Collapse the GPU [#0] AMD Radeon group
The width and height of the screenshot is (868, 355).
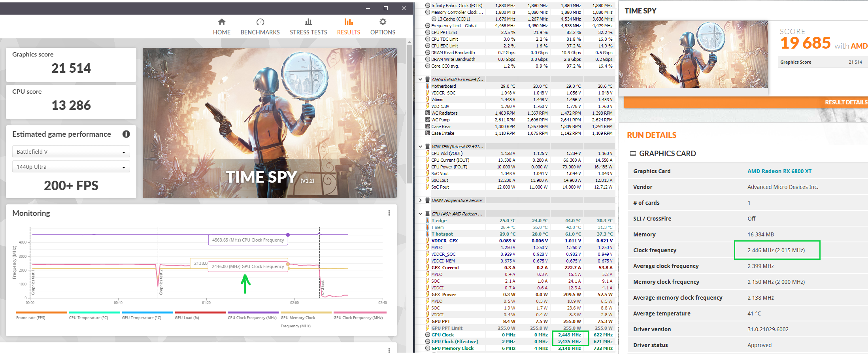pyautogui.click(x=421, y=214)
